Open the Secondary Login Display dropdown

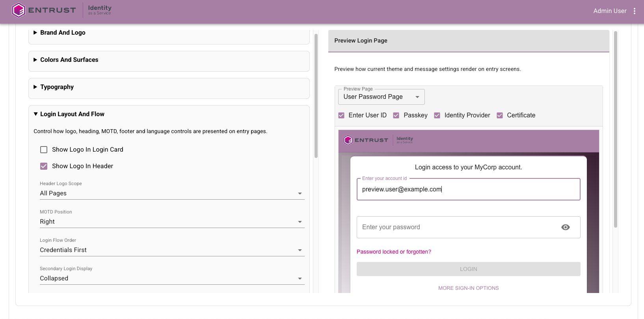coord(172,278)
